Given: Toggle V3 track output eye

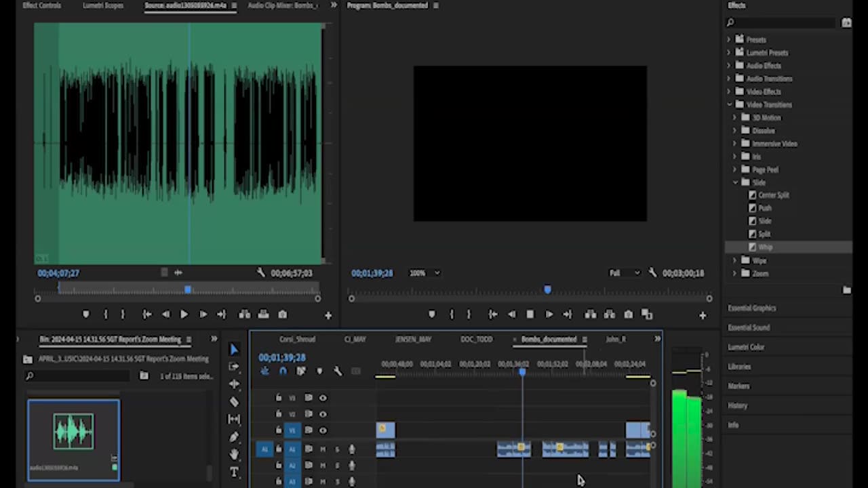Looking at the screenshot, I should pyautogui.click(x=323, y=398).
